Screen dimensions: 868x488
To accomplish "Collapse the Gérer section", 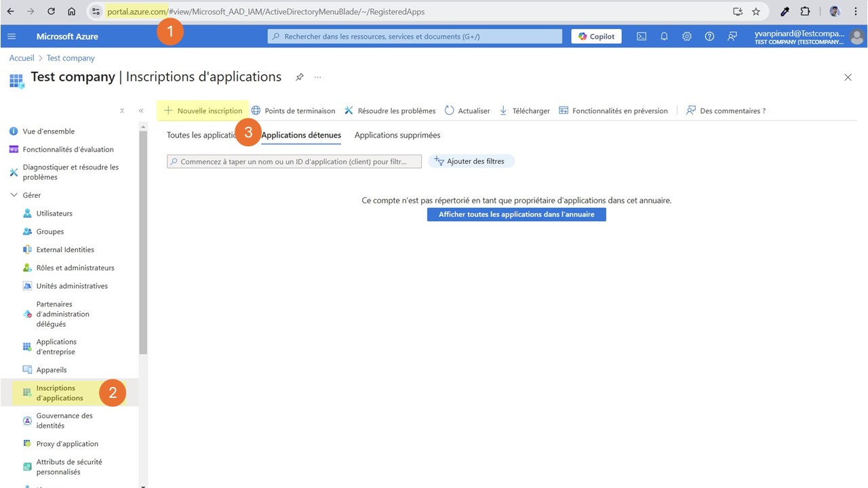I will pos(15,195).
